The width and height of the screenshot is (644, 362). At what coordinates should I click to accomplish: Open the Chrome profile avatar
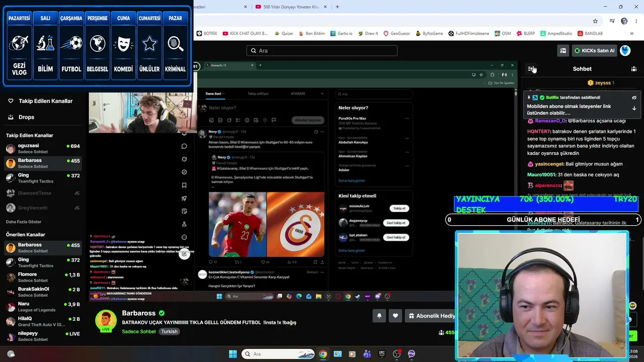click(624, 21)
